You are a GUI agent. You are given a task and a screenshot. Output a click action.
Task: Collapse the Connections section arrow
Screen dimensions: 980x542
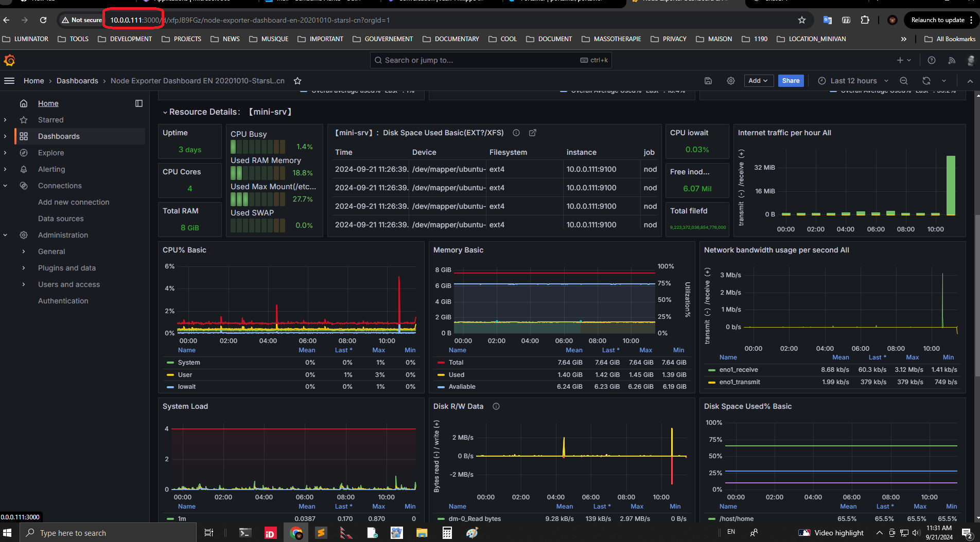pos(5,186)
